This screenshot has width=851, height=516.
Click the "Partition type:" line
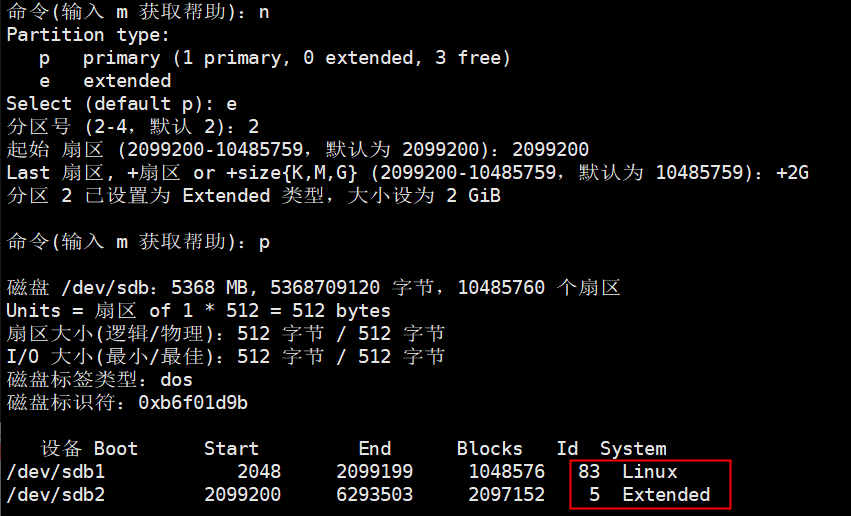tap(88, 35)
